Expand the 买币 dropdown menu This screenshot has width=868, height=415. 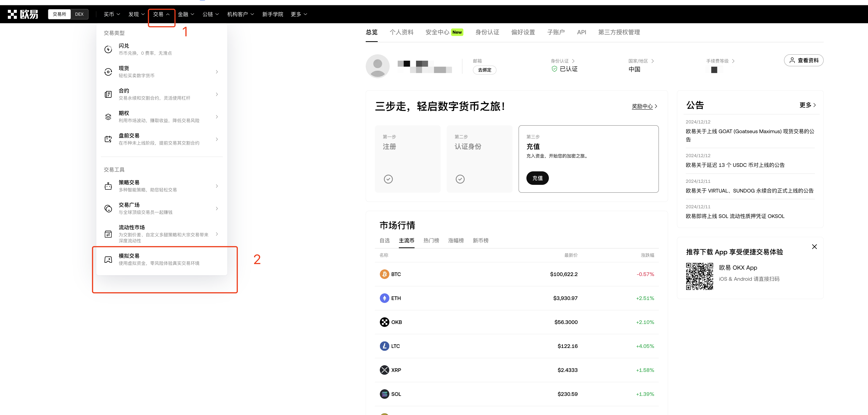point(112,14)
